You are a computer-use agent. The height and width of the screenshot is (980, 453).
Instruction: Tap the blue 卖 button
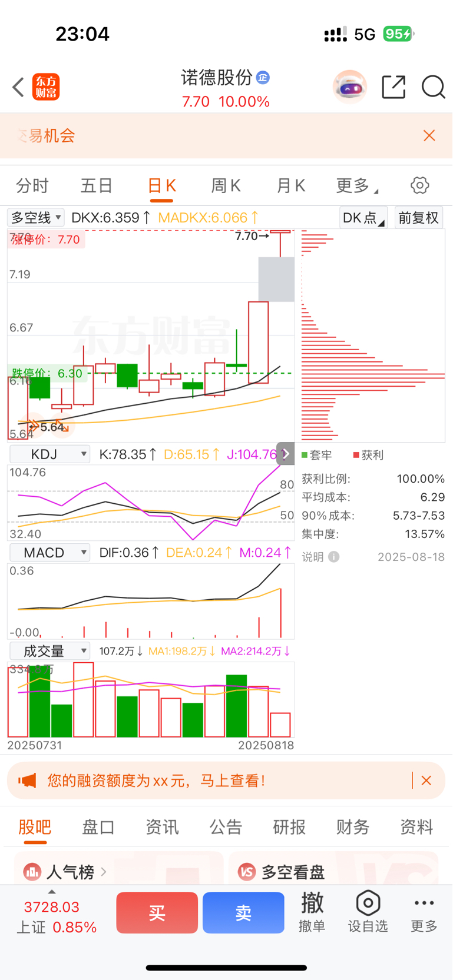(243, 913)
